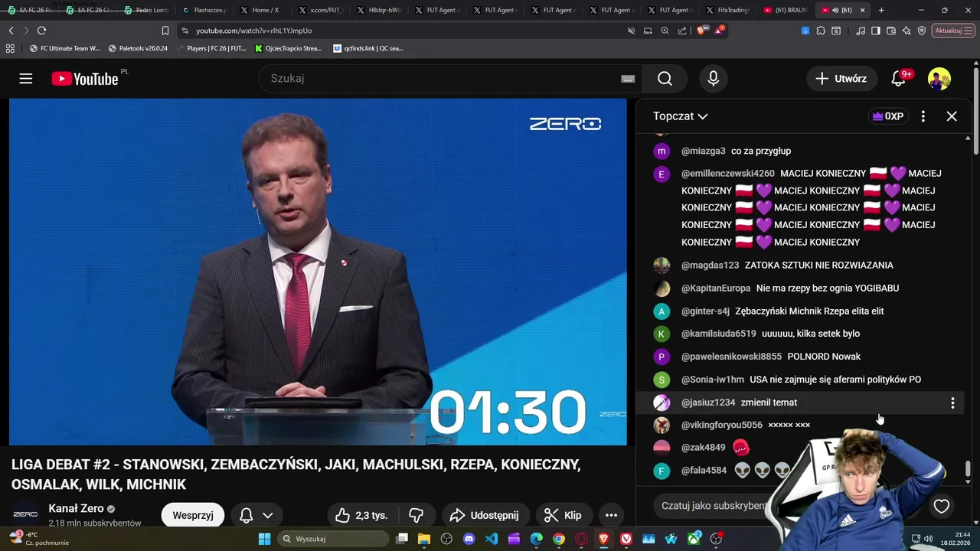Click the Udostępnij share button
Viewport: 980px width, 551px height.
484,515
